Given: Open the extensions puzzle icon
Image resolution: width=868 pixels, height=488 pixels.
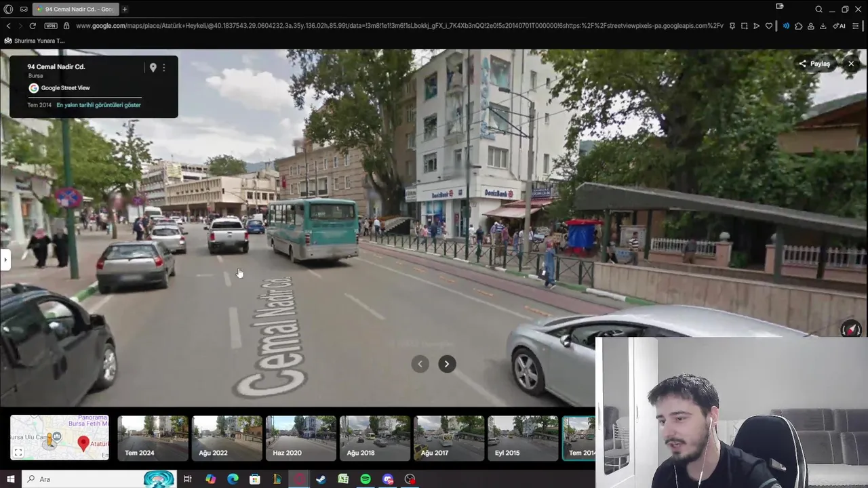Looking at the screenshot, I should [x=798, y=26].
